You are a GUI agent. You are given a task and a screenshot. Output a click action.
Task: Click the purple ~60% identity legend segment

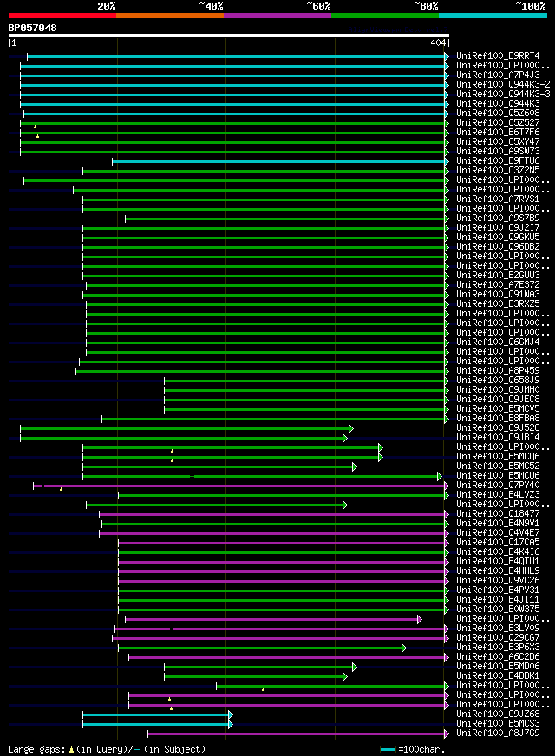277,16
